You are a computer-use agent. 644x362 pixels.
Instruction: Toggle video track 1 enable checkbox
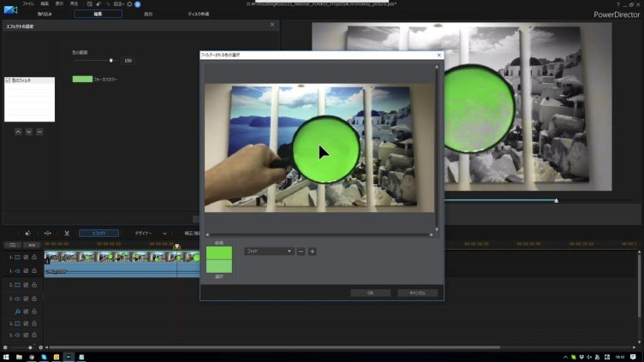26,257
